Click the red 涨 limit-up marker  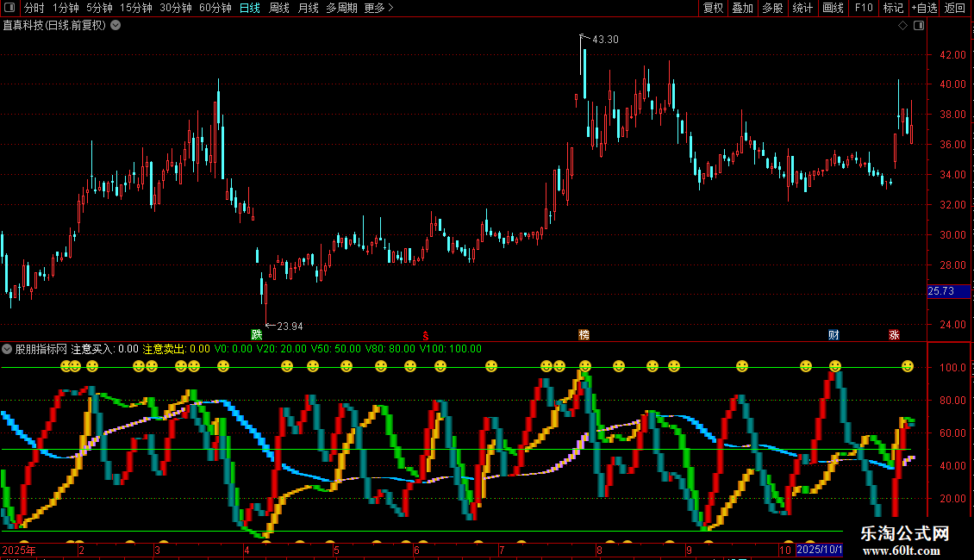point(894,334)
